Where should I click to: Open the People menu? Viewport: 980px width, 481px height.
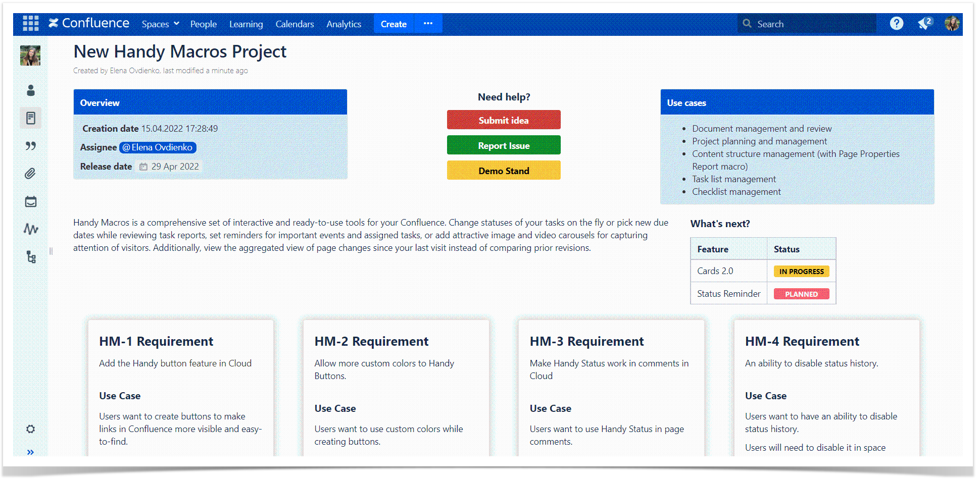204,24
